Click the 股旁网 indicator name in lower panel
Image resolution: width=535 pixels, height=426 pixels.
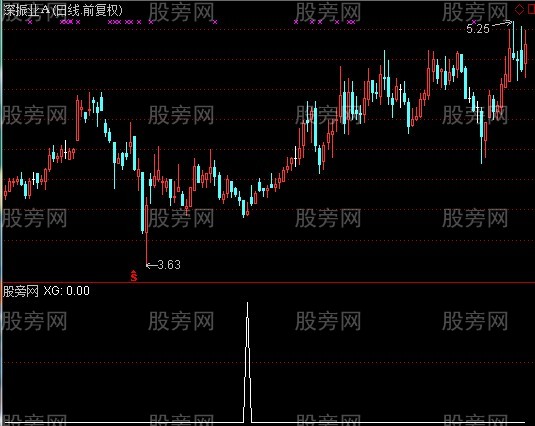pos(21,291)
